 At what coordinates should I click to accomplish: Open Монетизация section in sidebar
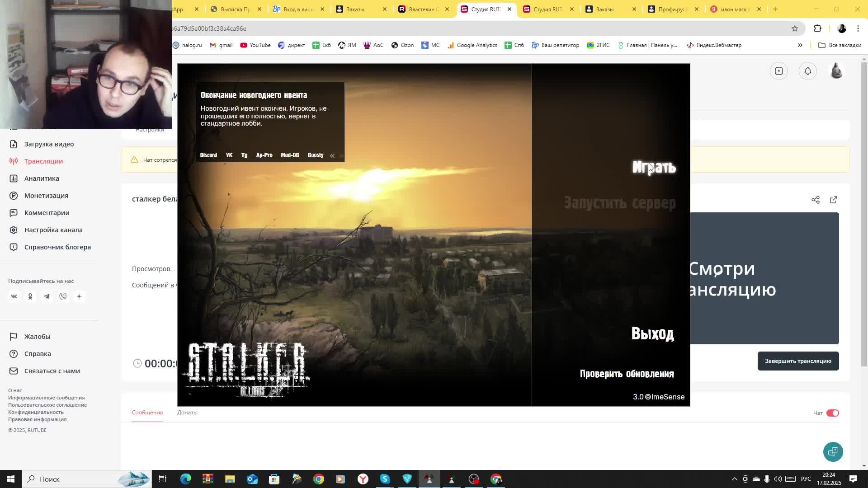point(46,196)
